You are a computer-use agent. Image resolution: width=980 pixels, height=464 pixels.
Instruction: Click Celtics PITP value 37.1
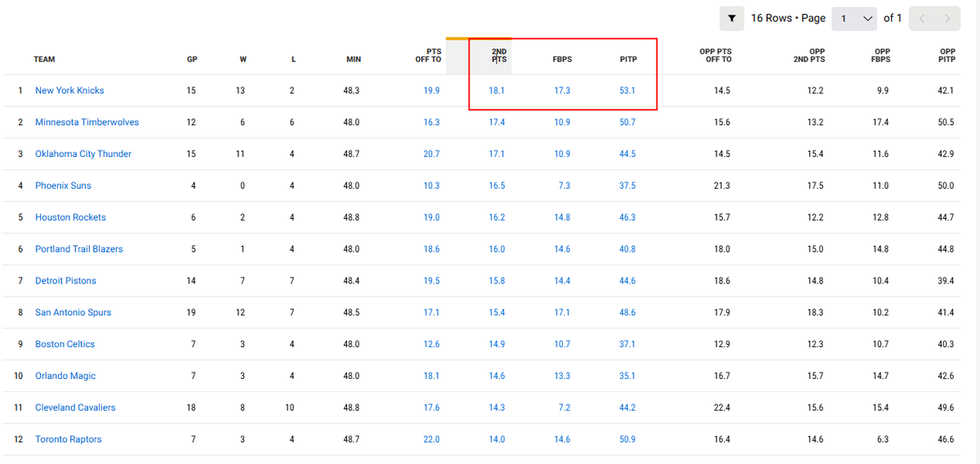tap(627, 345)
